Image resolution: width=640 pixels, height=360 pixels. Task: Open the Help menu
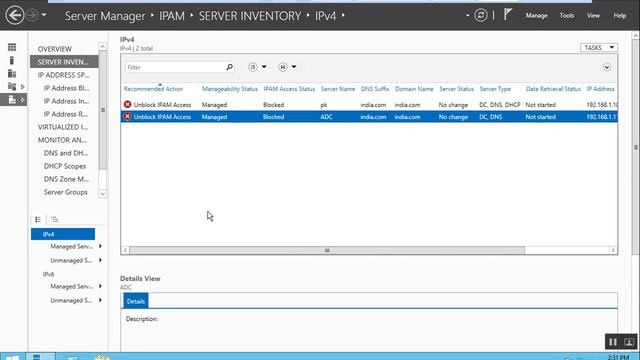(620, 16)
